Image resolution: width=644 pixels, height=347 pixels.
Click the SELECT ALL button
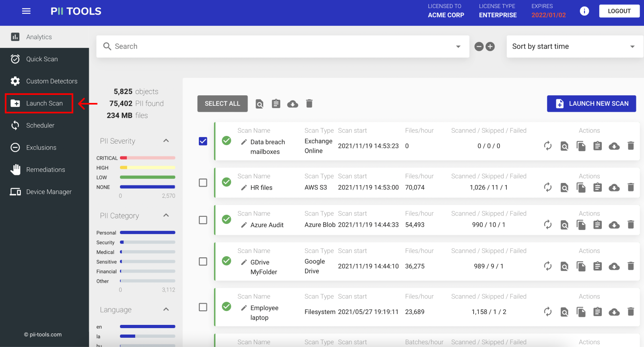(222, 104)
